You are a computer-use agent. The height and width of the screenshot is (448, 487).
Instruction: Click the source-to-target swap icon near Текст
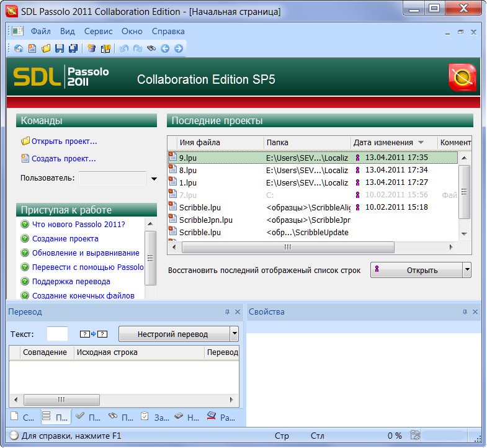coord(94,334)
